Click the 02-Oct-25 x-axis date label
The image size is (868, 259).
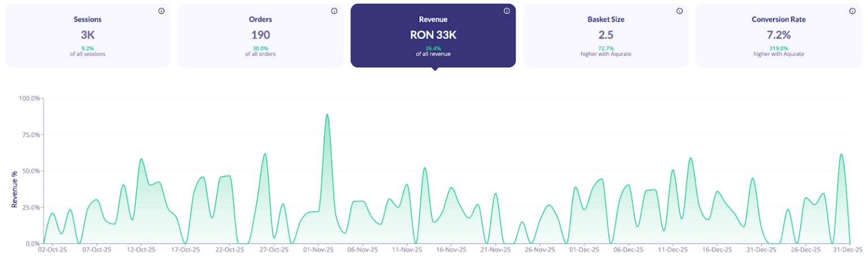click(53, 249)
